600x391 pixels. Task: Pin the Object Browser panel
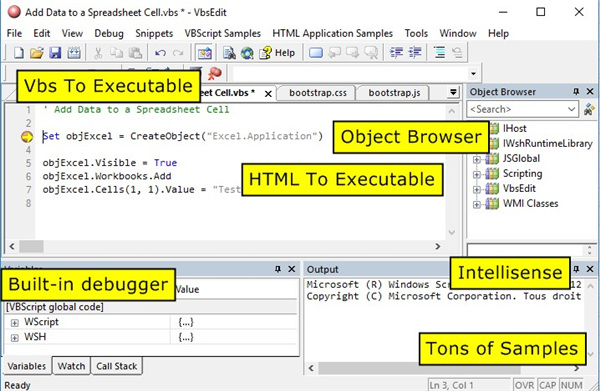coord(576,92)
